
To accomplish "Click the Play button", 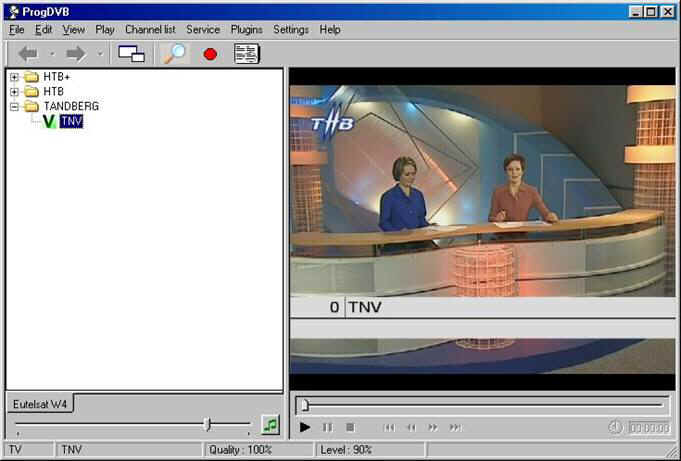I will [305, 428].
